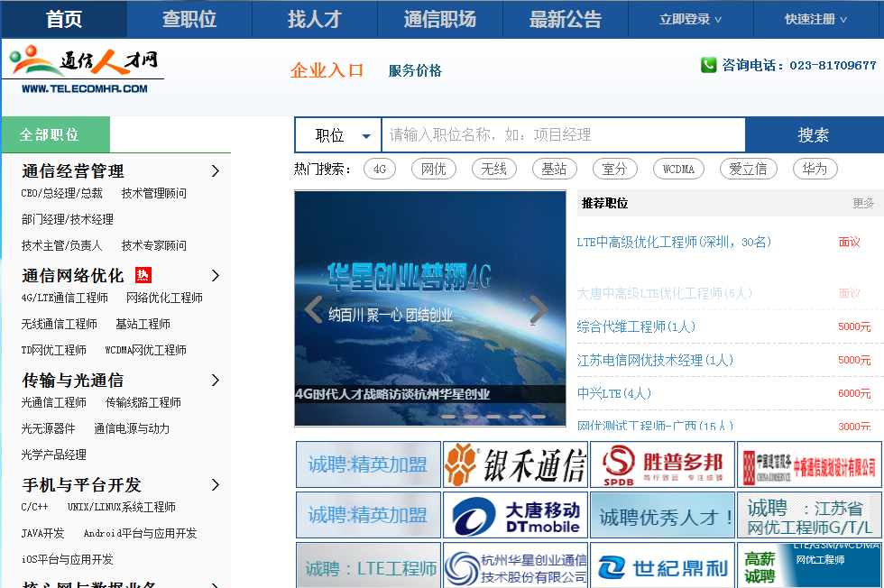Image resolution: width=884 pixels, height=588 pixels.
Task: Expand 通信经营管理 category arrow
Action: [x=216, y=170]
